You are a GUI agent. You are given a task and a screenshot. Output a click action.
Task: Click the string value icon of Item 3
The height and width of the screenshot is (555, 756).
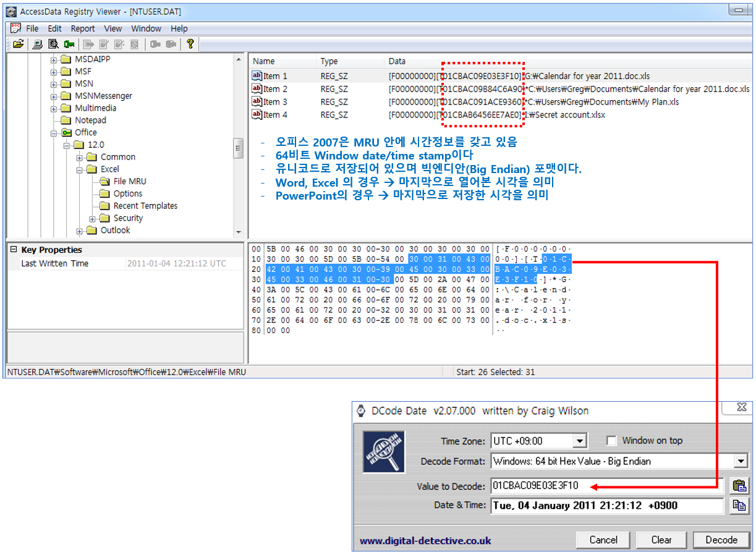tap(257, 102)
